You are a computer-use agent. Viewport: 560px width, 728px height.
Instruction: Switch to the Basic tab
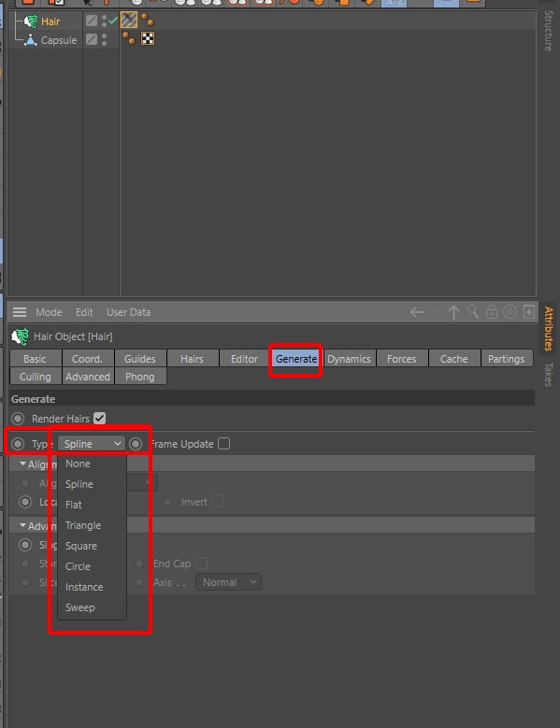pyautogui.click(x=36, y=359)
